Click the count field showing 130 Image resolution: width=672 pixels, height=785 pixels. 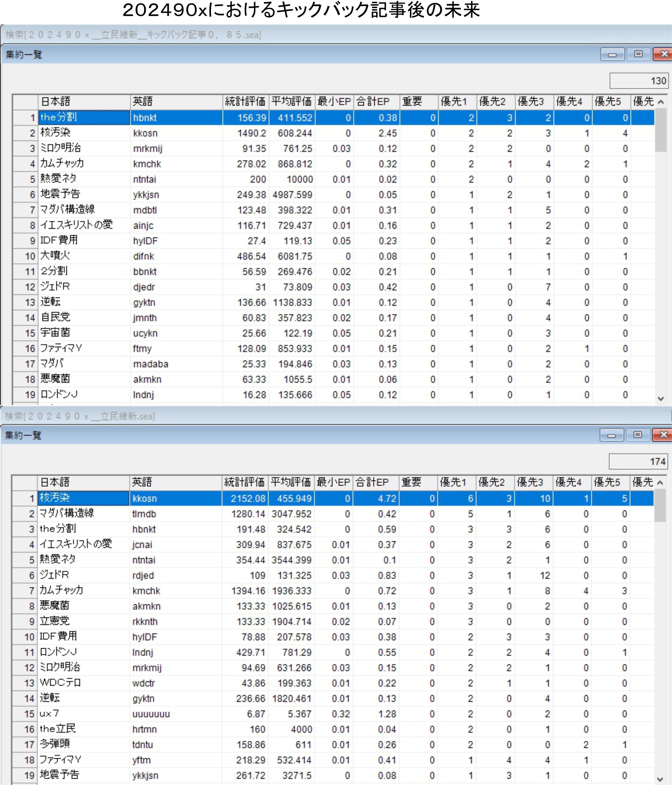click(x=639, y=81)
